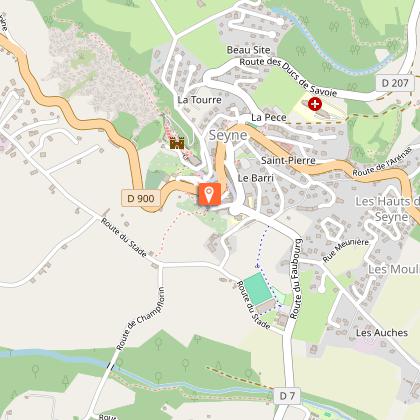
Task: Click the orange location pin marker
Action: [x=210, y=194]
